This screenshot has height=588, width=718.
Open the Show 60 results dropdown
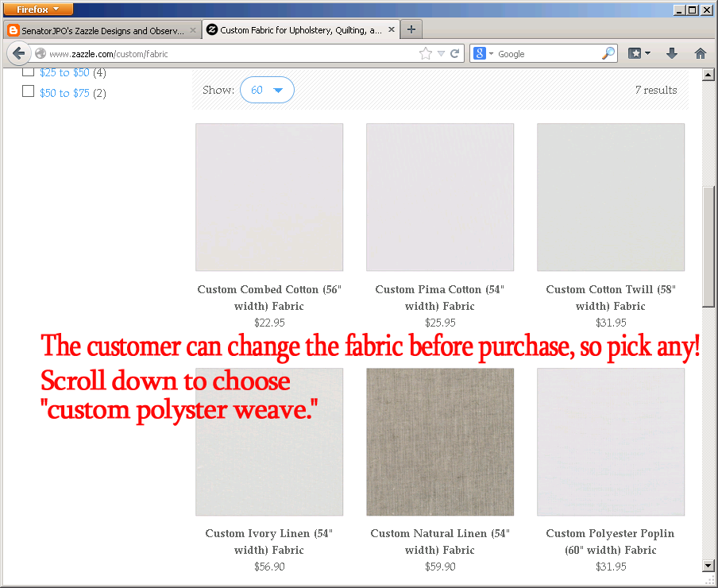click(267, 90)
